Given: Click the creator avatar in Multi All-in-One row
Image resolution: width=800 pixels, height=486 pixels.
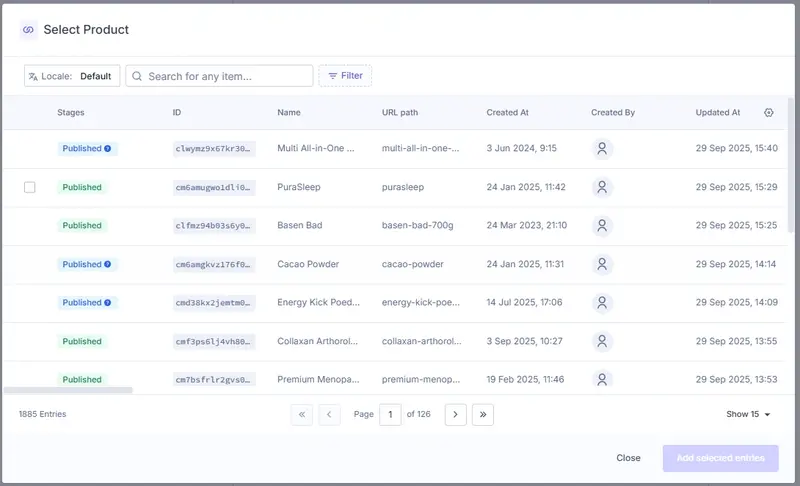Looking at the screenshot, I should [602, 148].
